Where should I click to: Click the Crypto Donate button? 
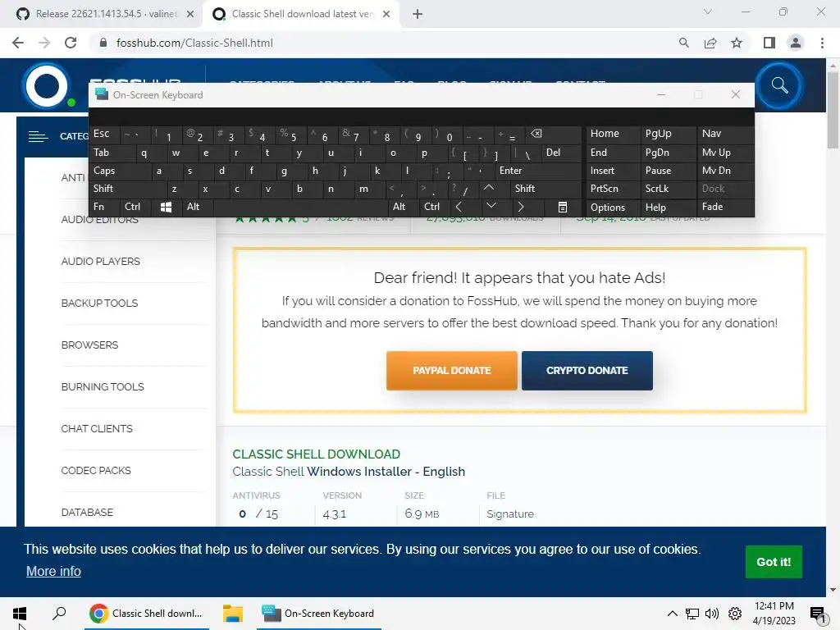[x=587, y=371]
